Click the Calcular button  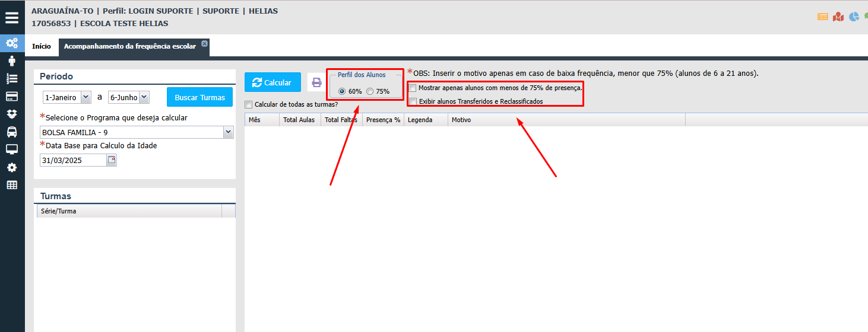[273, 82]
